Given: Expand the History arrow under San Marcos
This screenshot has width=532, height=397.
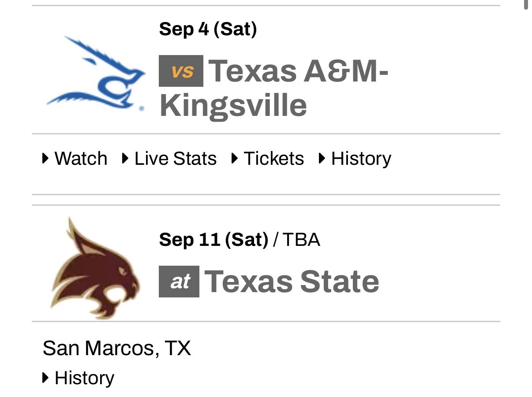Looking at the screenshot, I should click(x=45, y=378).
